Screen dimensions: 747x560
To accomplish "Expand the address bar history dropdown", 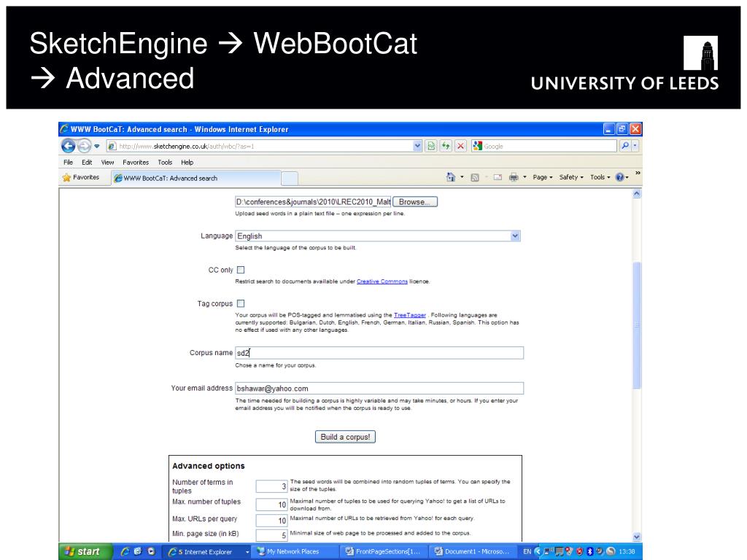I will [x=417, y=146].
